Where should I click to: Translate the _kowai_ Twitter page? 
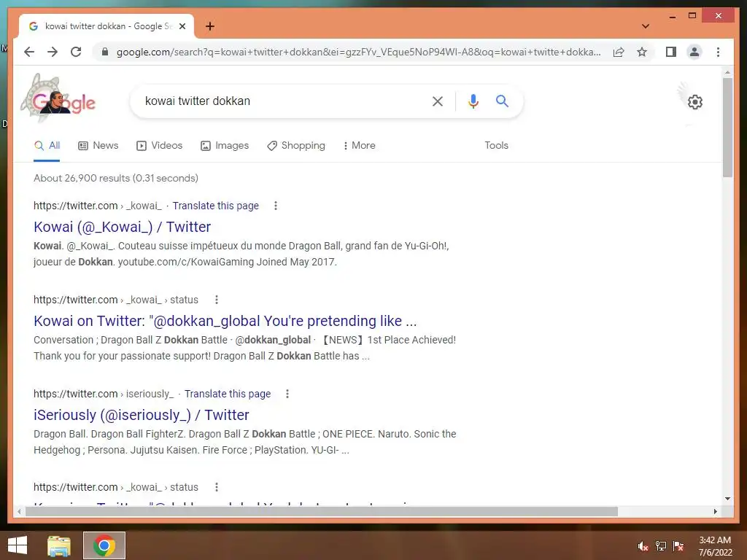[x=215, y=206]
